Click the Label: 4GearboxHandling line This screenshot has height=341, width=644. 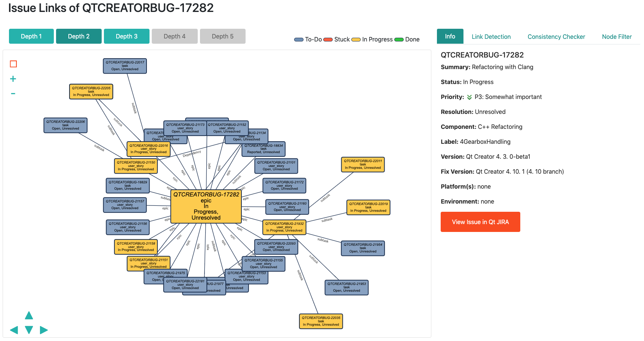pos(475,142)
